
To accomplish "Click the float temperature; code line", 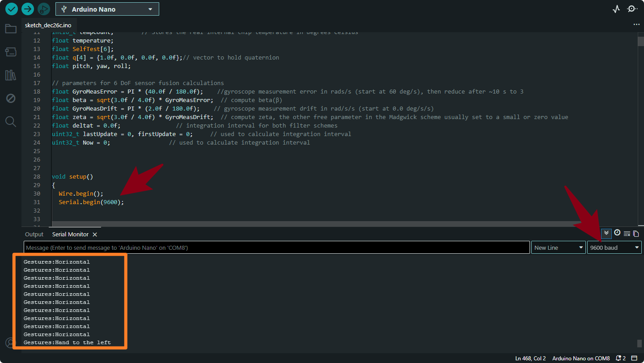I will click(83, 41).
